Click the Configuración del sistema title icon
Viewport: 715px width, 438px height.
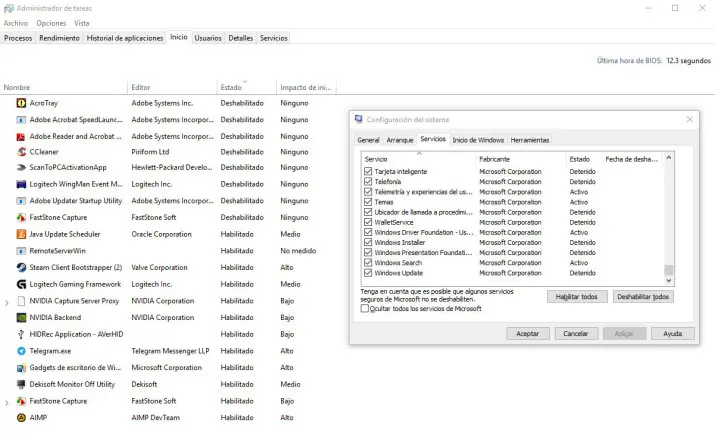359,119
